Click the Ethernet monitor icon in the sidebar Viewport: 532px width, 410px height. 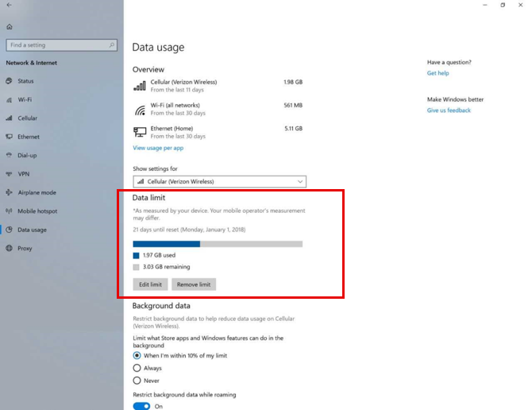[10, 137]
